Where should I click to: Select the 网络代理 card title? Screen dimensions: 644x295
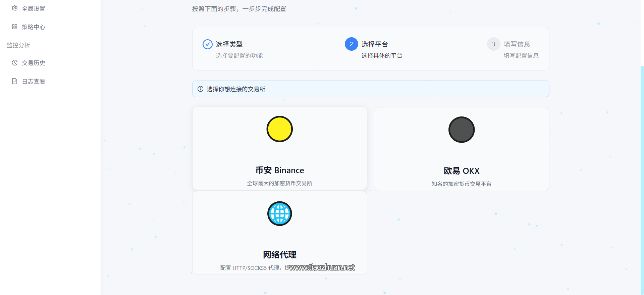[x=279, y=255]
